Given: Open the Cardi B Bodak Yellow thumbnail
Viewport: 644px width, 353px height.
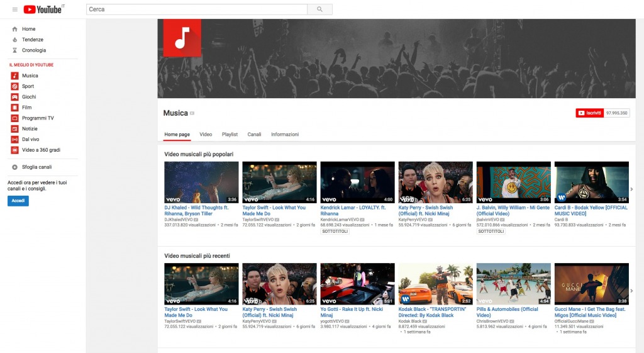Looking at the screenshot, I should tap(591, 182).
